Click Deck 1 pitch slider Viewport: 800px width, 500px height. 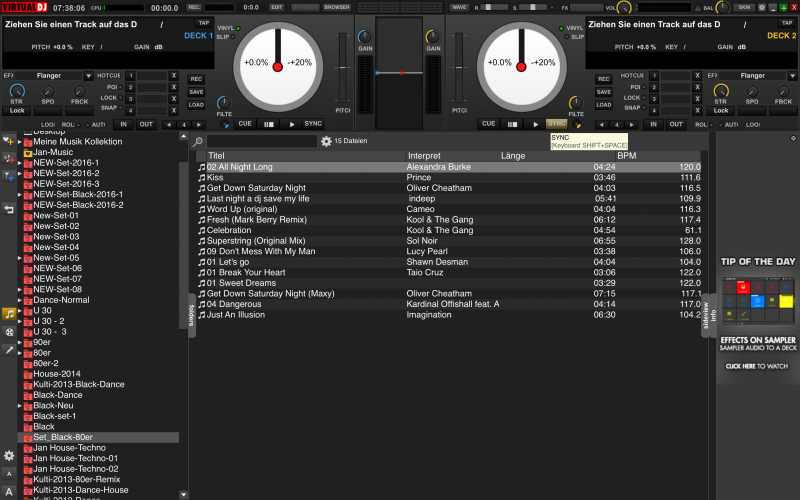coord(343,67)
